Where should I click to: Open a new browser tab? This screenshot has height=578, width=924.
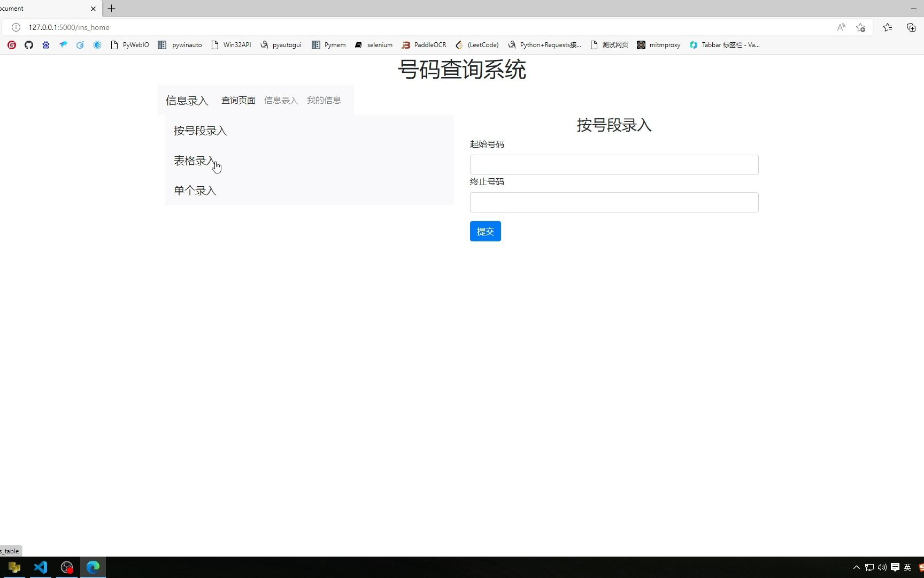(x=111, y=9)
